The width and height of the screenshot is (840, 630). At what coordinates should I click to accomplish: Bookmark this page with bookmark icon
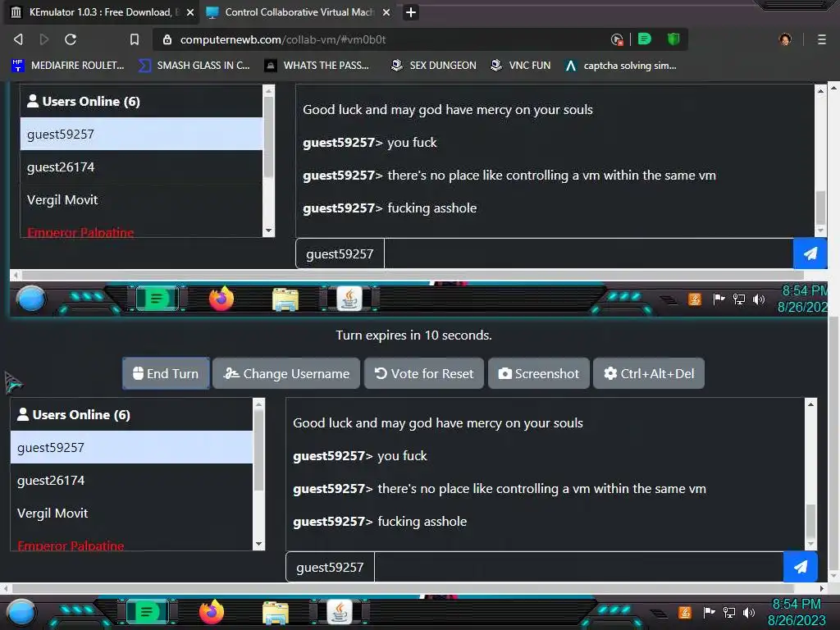(x=135, y=39)
